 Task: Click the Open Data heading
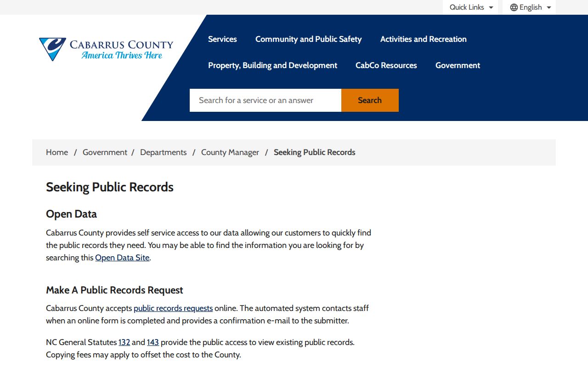[x=71, y=214]
